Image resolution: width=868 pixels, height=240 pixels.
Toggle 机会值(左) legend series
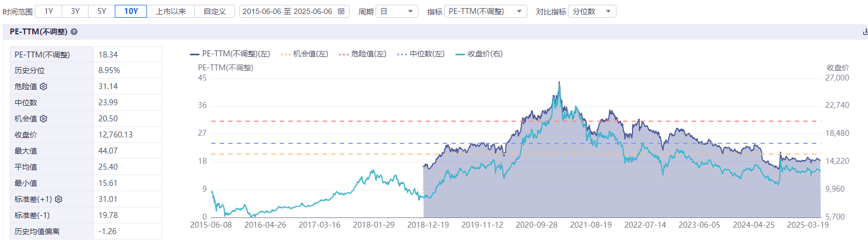305,54
